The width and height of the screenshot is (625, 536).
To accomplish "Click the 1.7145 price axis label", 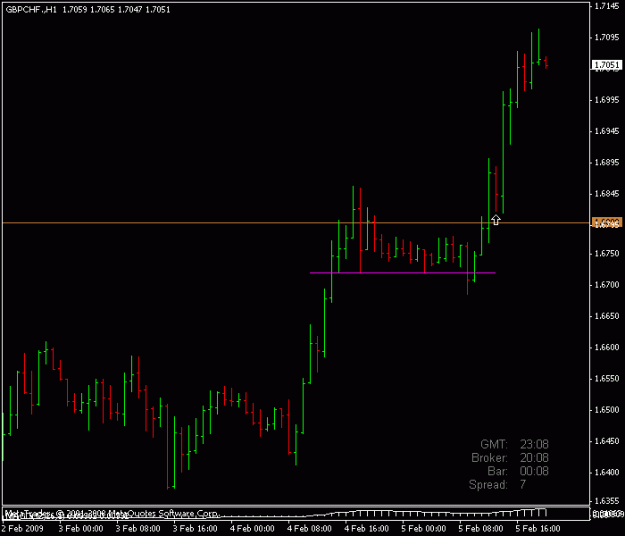I will point(607,6).
